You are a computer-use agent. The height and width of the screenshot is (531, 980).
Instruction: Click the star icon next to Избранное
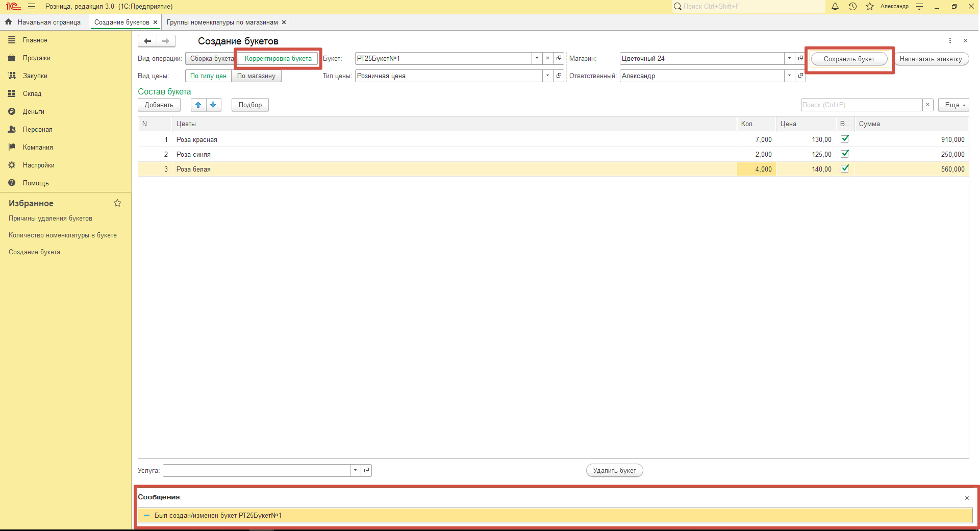click(117, 203)
